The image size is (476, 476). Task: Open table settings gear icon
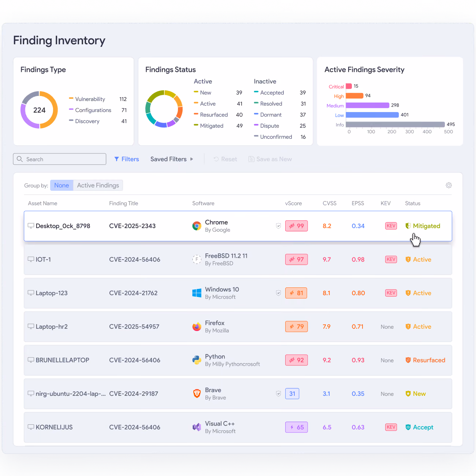point(449,185)
